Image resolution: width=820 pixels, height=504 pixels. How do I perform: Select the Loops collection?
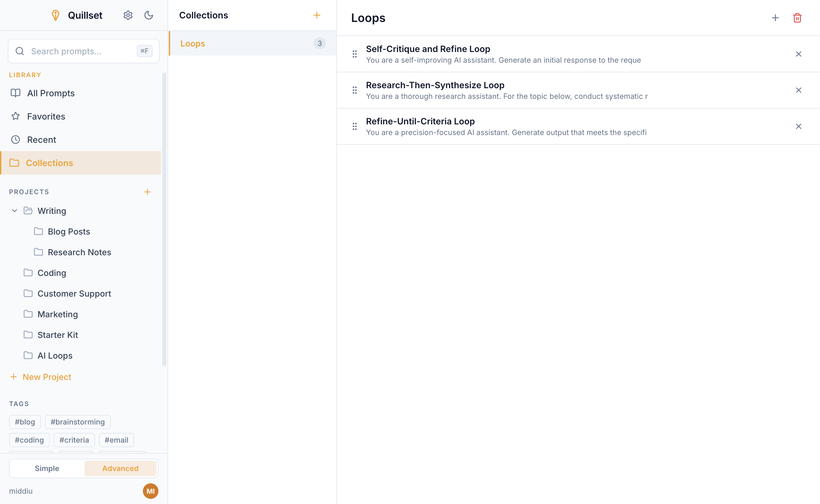[x=253, y=43]
